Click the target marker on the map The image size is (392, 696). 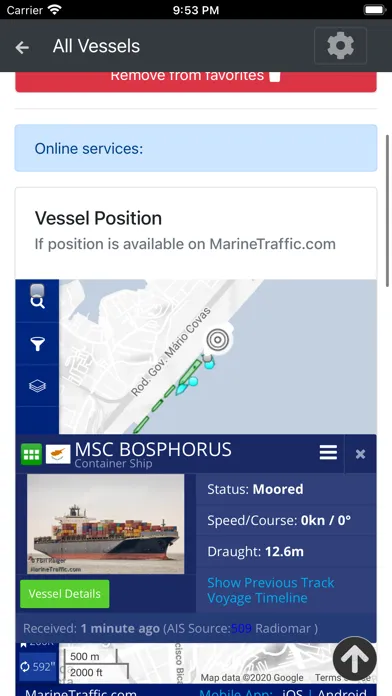click(218, 340)
